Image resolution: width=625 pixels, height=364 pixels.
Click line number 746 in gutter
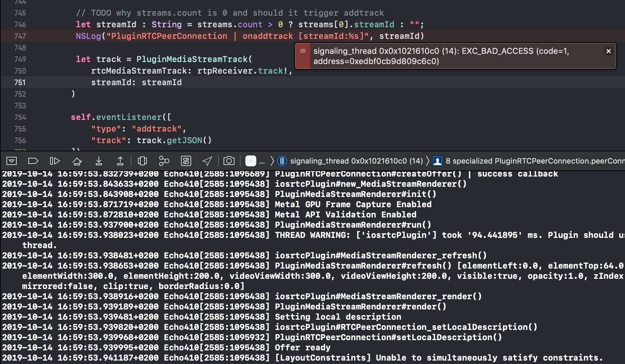click(x=20, y=25)
